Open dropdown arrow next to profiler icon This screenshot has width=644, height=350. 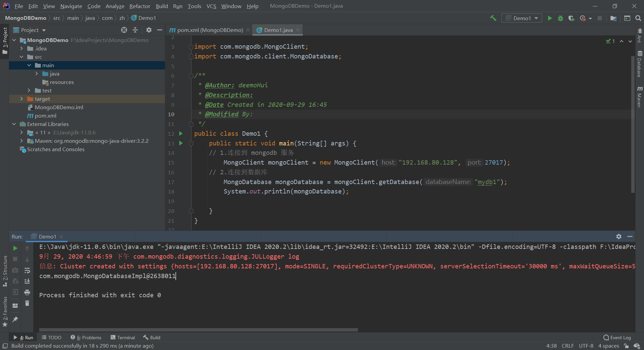pos(590,18)
